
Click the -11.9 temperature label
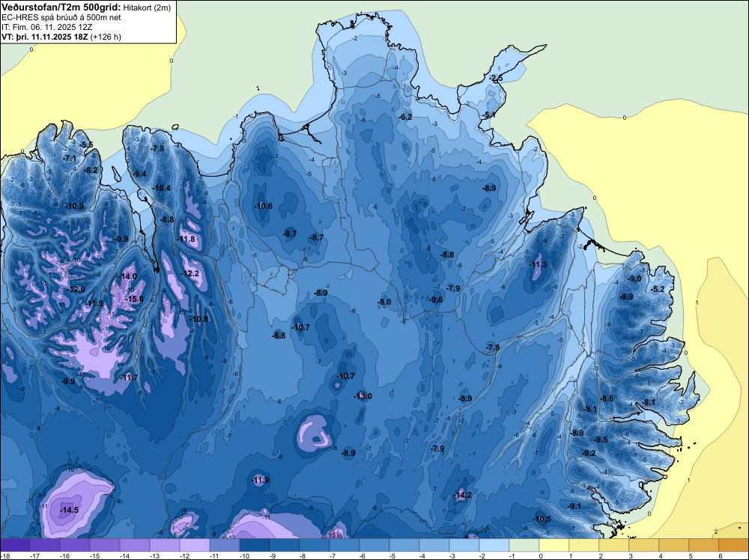[261, 481]
